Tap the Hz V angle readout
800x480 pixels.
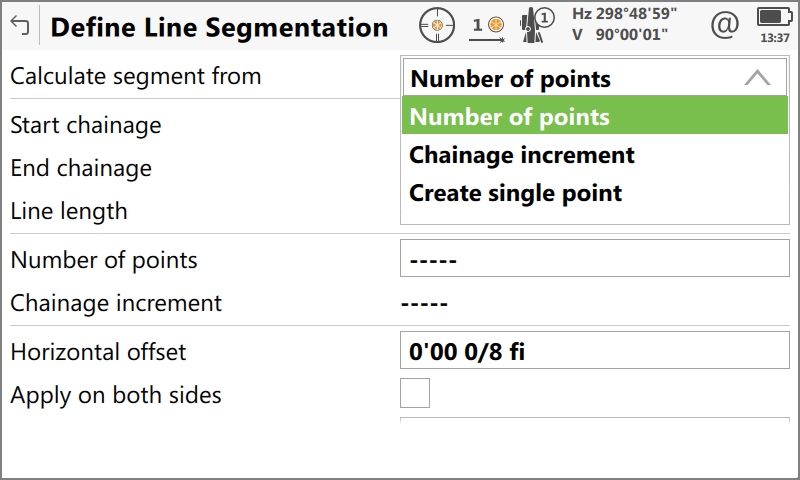tap(624, 24)
